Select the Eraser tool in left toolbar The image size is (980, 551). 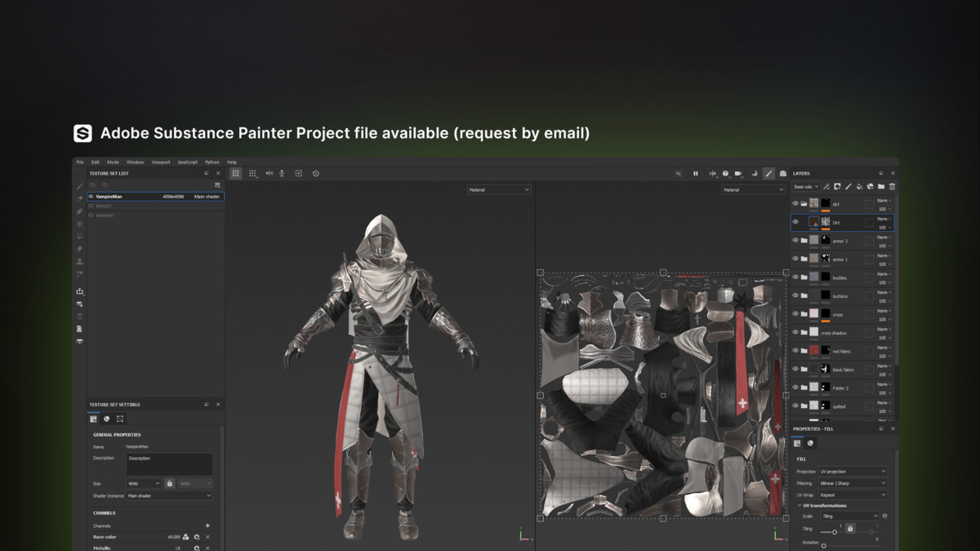pos(80,198)
